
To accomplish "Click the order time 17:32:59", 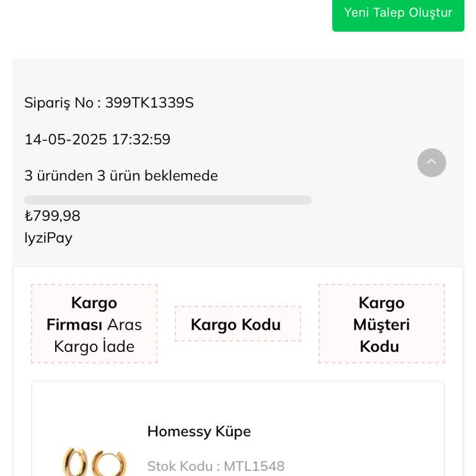I will tap(141, 139).
